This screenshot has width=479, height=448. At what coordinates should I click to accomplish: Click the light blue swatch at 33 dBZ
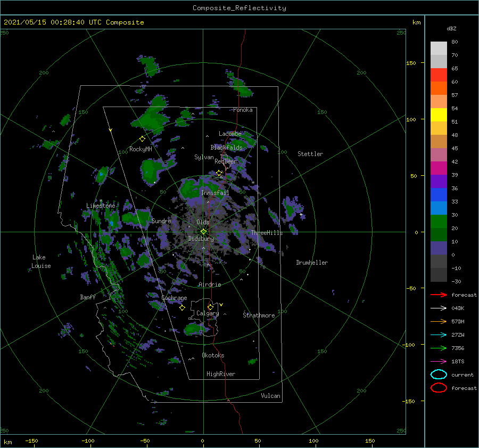[x=439, y=208]
